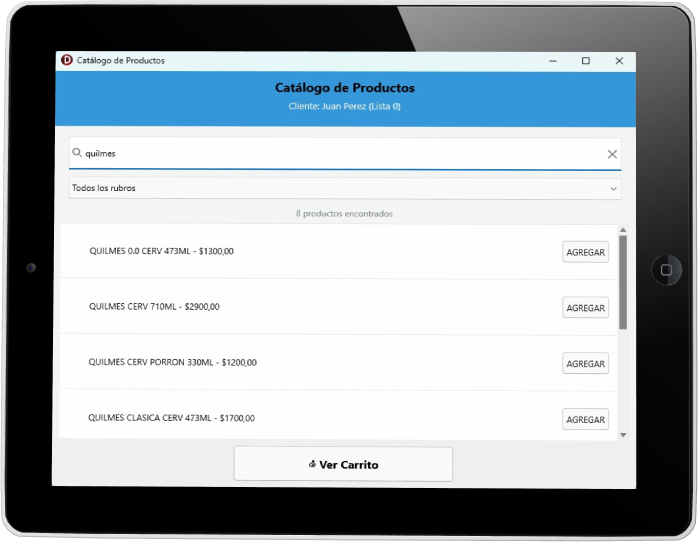Click the 8 productos encontrados label
The width and height of the screenshot is (698, 542).
click(x=344, y=214)
